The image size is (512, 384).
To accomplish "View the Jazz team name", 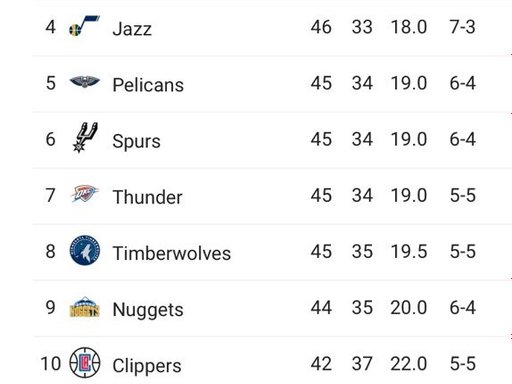I will tap(132, 28).
